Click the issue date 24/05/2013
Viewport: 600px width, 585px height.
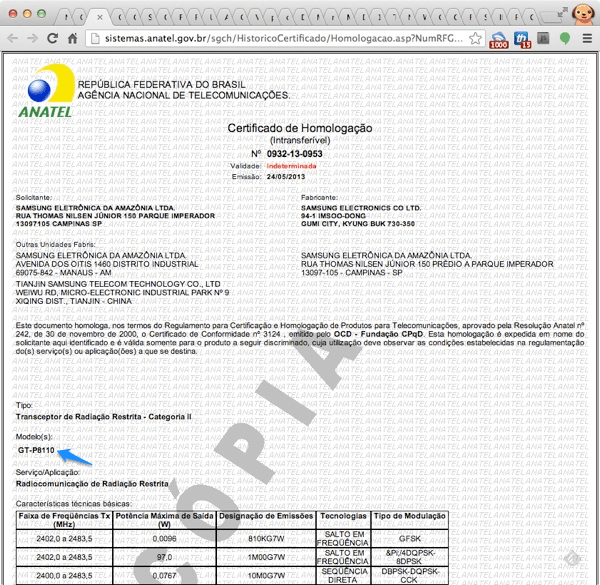tap(286, 176)
